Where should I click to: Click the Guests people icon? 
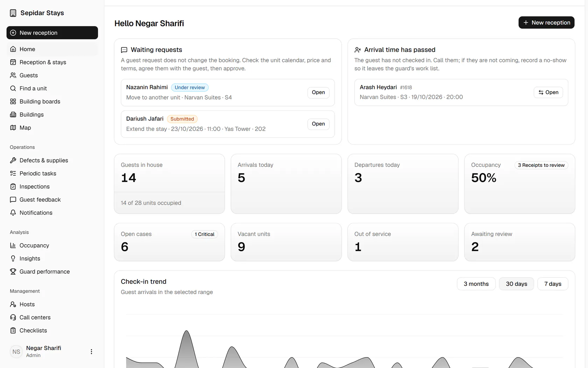click(x=13, y=75)
